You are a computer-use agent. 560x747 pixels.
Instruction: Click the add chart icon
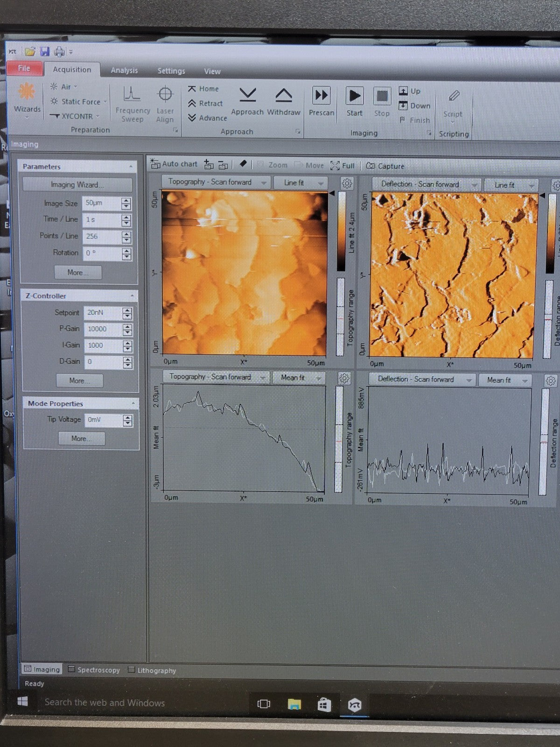coord(209,164)
